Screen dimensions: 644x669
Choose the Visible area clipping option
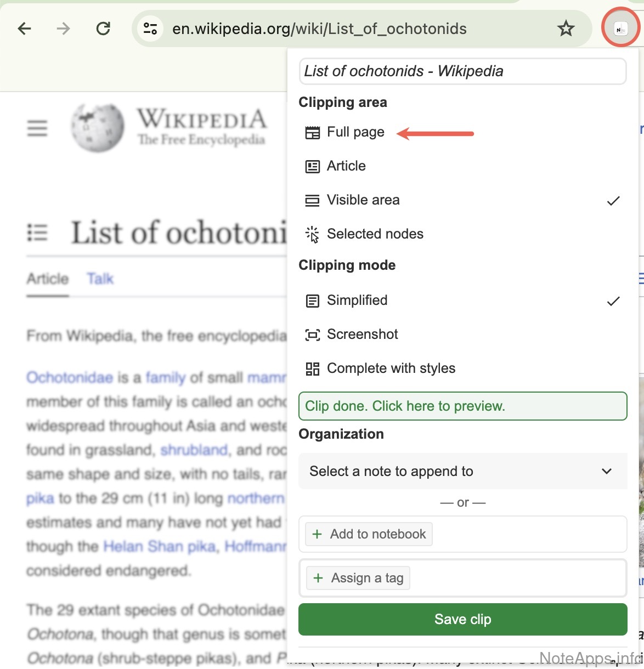coord(363,200)
